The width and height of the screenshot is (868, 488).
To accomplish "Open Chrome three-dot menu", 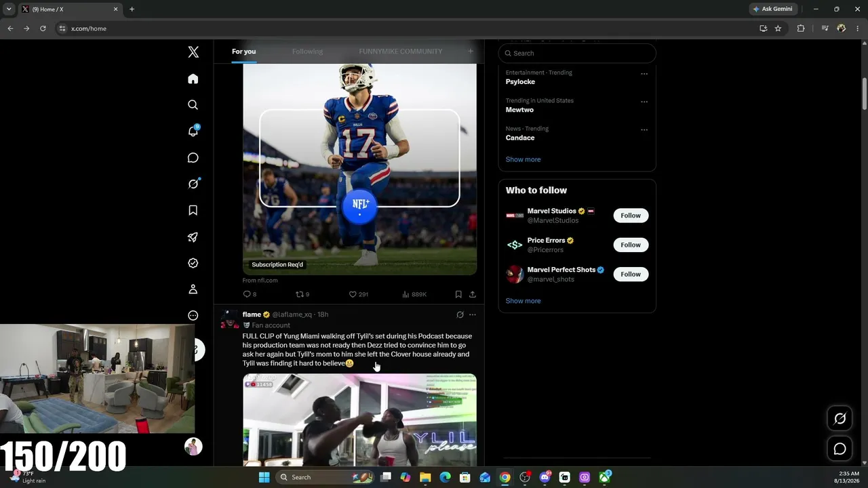I will tap(858, 28).
